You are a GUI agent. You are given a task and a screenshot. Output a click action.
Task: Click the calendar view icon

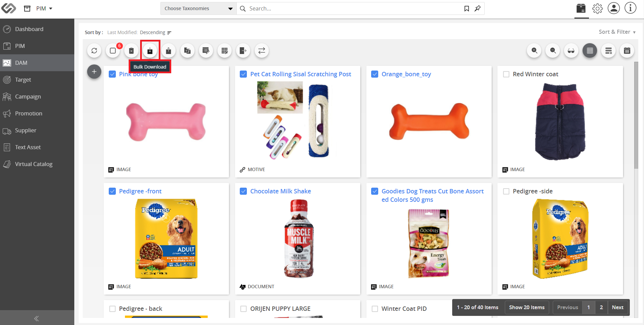[627, 51]
